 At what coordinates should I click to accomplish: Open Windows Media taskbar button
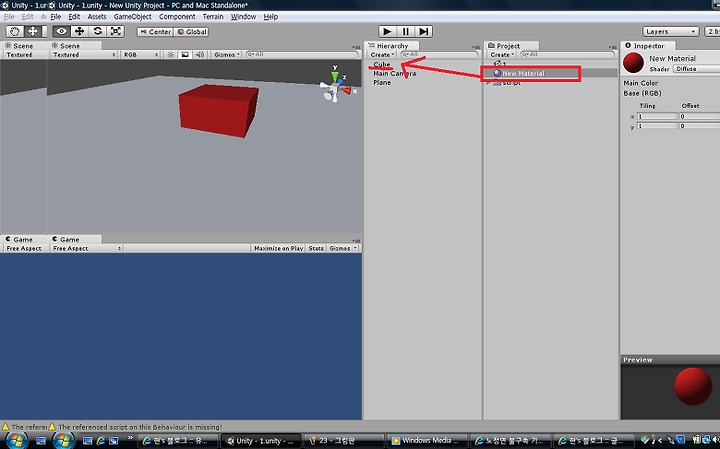(x=427, y=441)
